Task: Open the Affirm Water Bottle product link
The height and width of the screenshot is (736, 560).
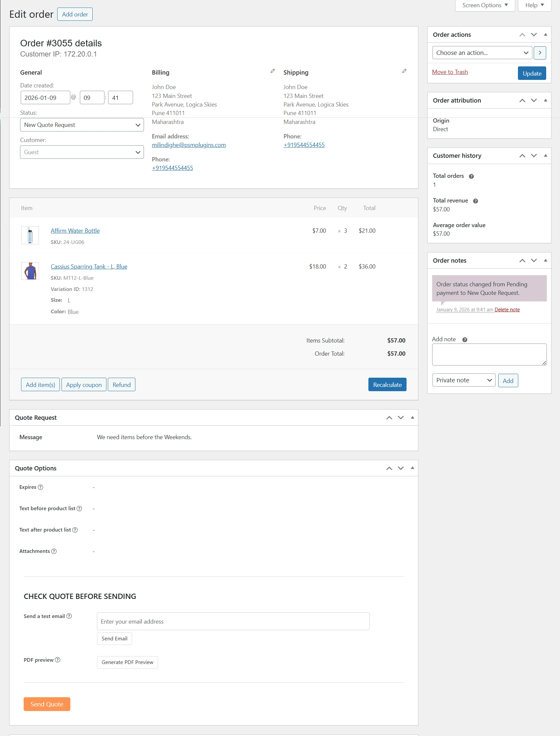Action: pyautogui.click(x=75, y=231)
